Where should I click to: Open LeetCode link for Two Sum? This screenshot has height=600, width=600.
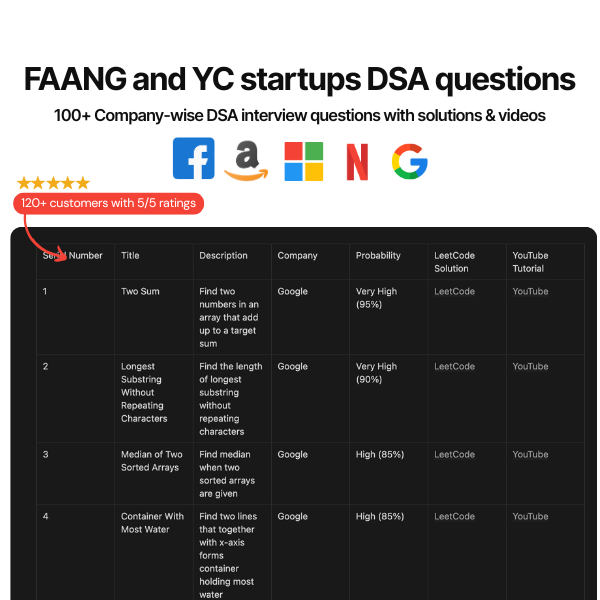pos(454,291)
